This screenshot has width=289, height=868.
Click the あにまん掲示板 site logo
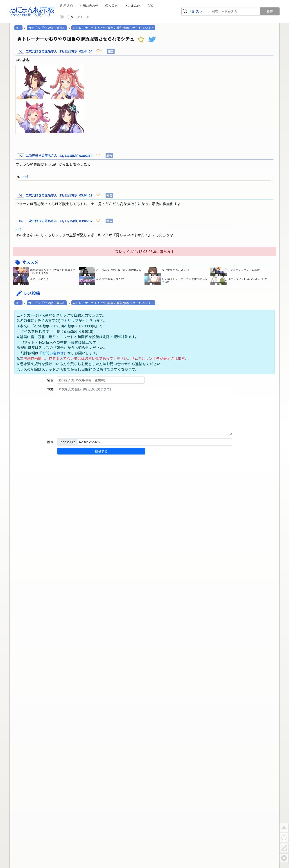[x=32, y=11]
